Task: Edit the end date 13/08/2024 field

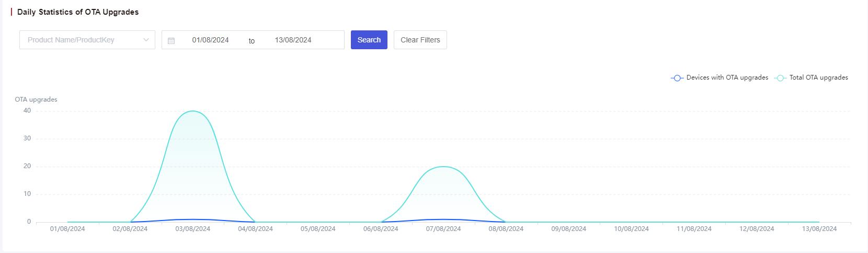Action: pyautogui.click(x=293, y=40)
